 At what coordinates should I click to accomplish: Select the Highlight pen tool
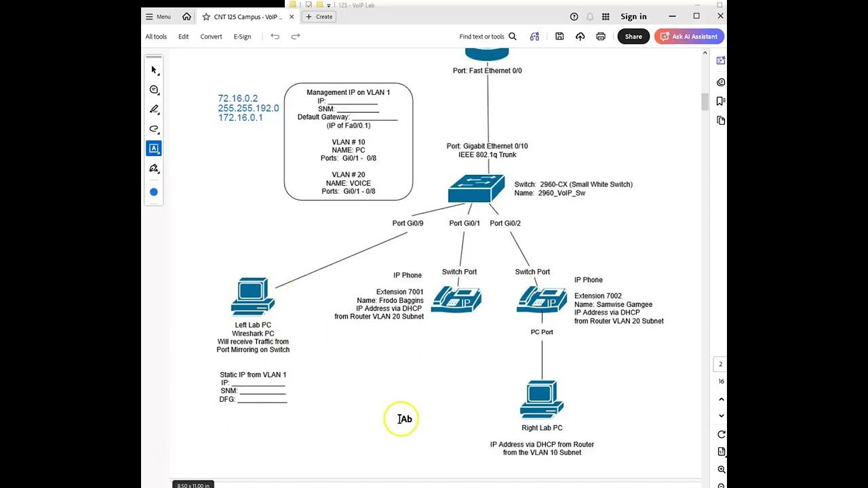pyautogui.click(x=154, y=109)
